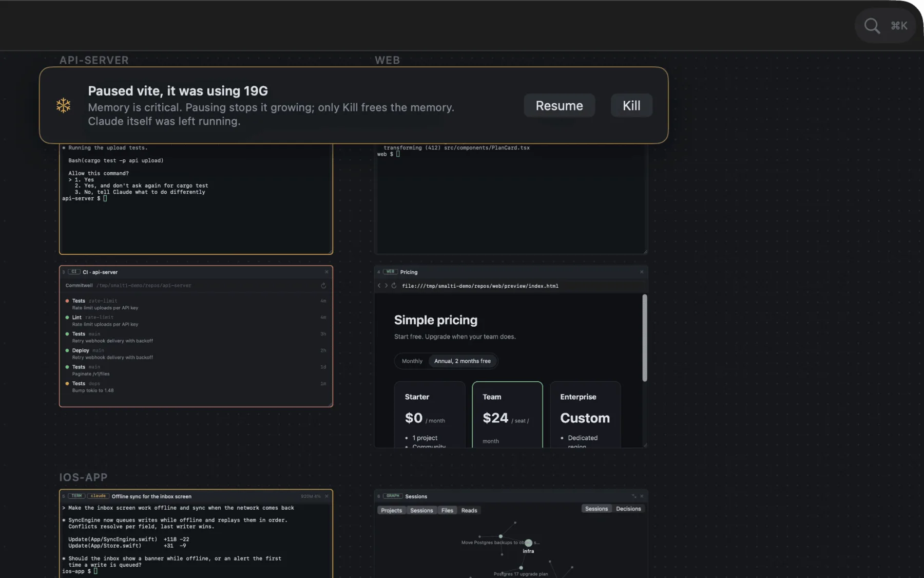Switch pricing to Monthly billing

pyautogui.click(x=412, y=361)
